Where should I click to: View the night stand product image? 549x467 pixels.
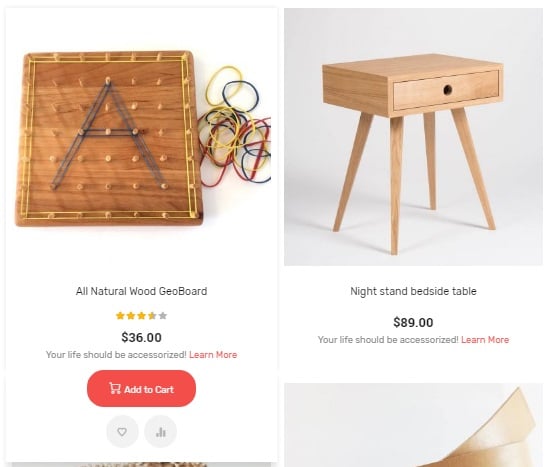coord(413,137)
